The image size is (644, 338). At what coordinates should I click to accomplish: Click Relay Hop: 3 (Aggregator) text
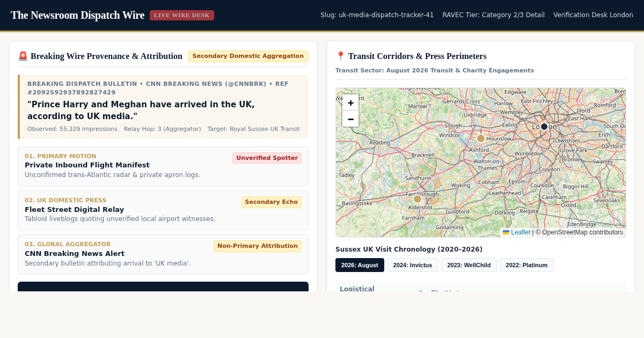(x=163, y=129)
